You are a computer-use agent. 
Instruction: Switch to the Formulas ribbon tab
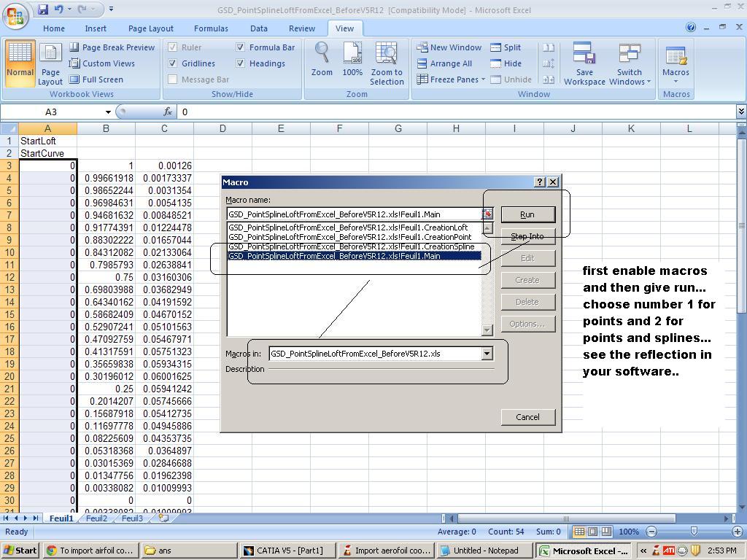coord(211,28)
